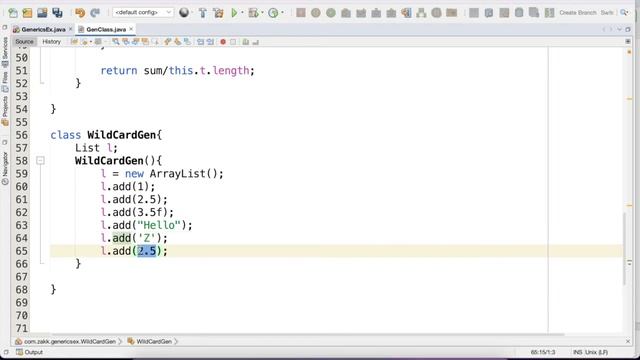
Task: Click the New File toolbar icon
Action: (x=13, y=13)
